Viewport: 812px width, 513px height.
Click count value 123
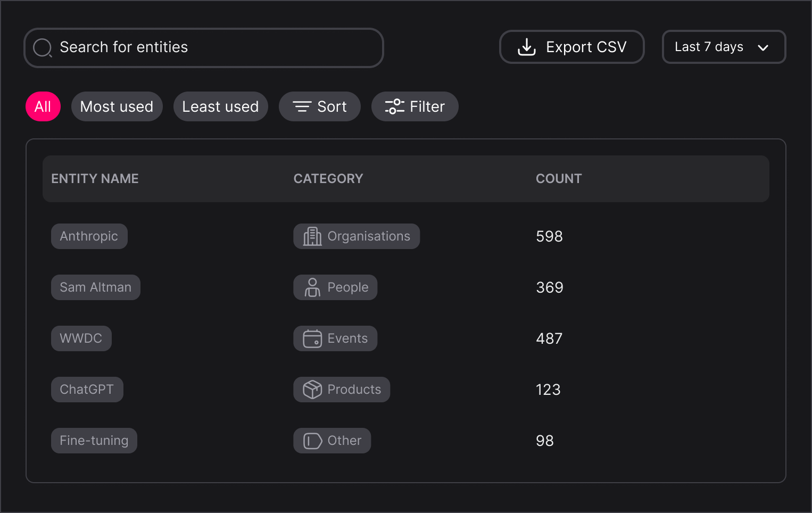tap(549, 390)
